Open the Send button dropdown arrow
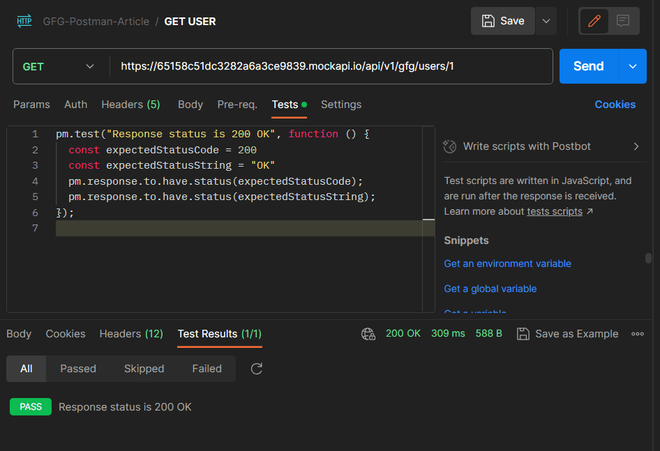The width and height of the screenshot is (660, 451). coord(632,66)
